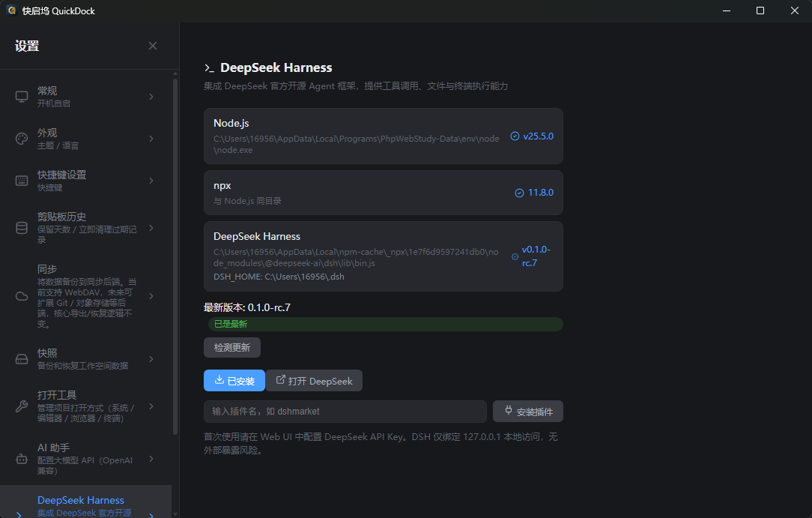Viewport: 812px width, 518px height.
Task: Expand the 同步 section chevron
Action: click(x=151, y=296)
